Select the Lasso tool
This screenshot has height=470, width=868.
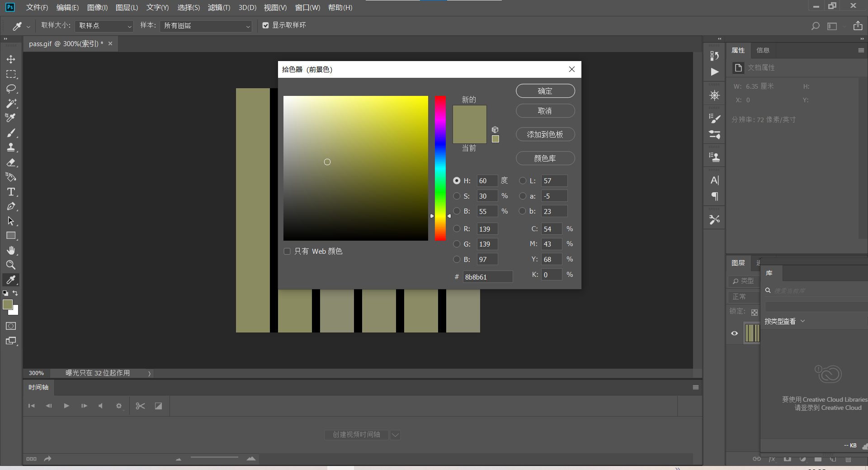click(x=11, y=89)
